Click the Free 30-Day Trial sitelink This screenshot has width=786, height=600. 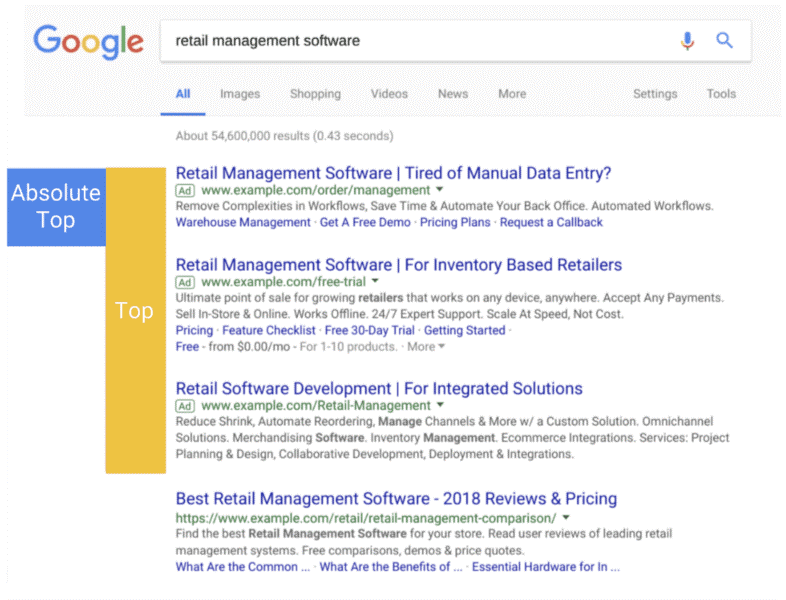[x=370, y=330]
